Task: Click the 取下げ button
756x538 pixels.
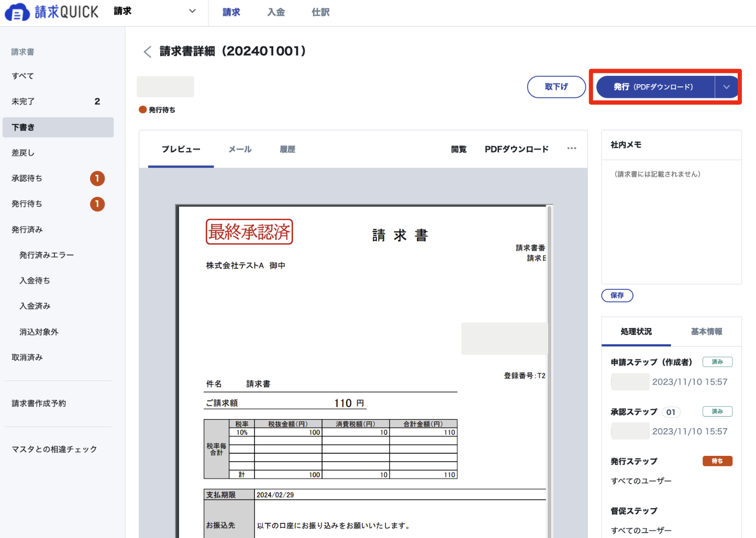Action: [556, 87]
